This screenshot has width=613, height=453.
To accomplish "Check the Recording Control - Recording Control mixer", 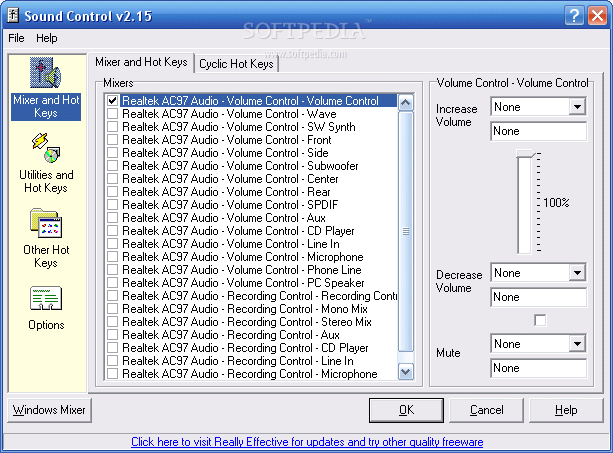I will (113, 295).
